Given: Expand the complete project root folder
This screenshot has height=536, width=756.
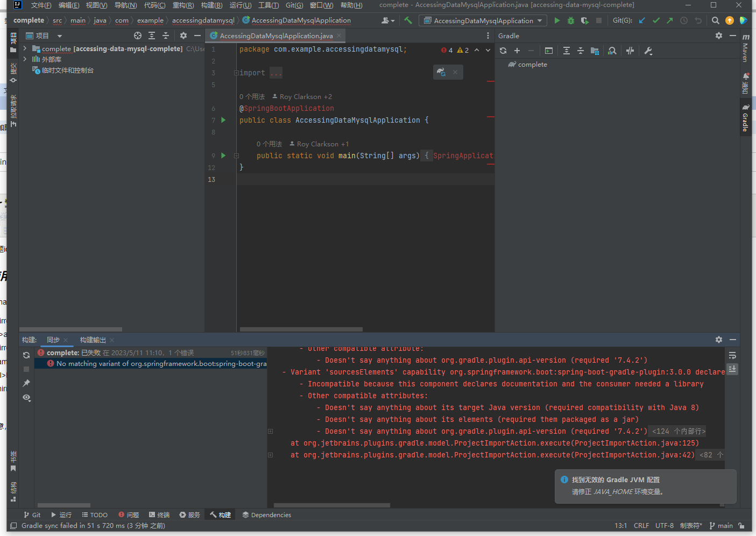Looking at the screenshot, I should pos(25,48).
